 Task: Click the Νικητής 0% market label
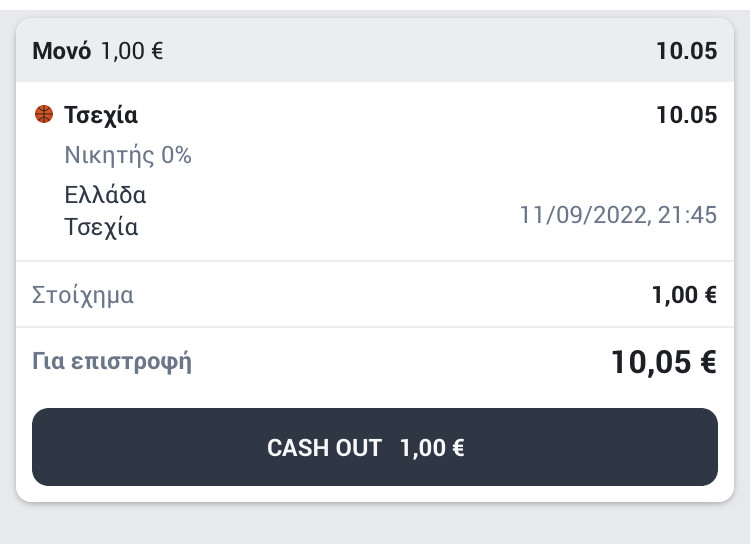[128, 155]
